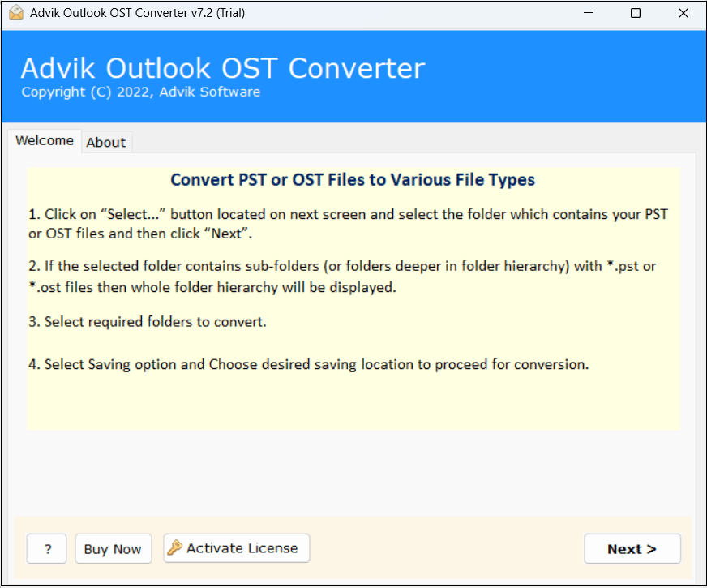Click the Advik envelope app icon in title bar
Image resolution: width=707 pixels, height=588 pixels.
[x=16, y=13]
